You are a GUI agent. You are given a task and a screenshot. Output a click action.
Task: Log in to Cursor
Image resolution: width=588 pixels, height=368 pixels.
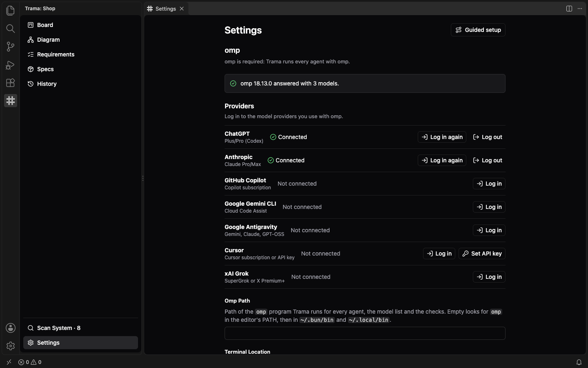pos(439,254)
